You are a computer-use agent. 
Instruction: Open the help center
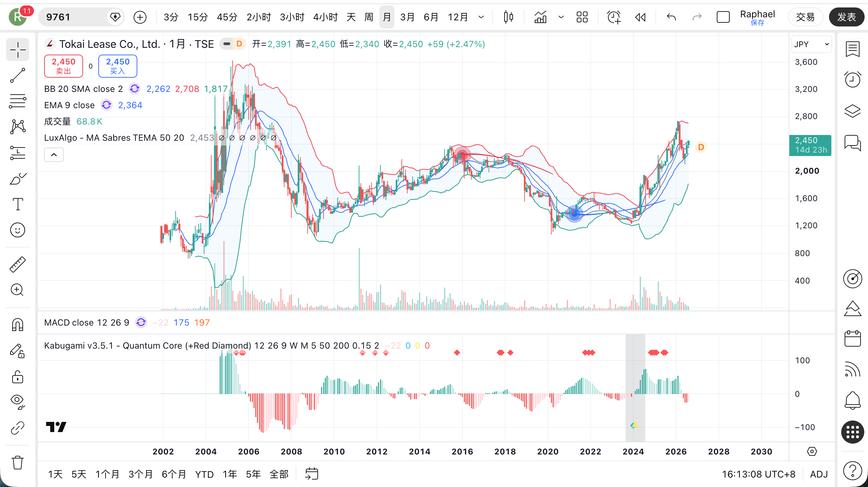click(x=852, y=471)
